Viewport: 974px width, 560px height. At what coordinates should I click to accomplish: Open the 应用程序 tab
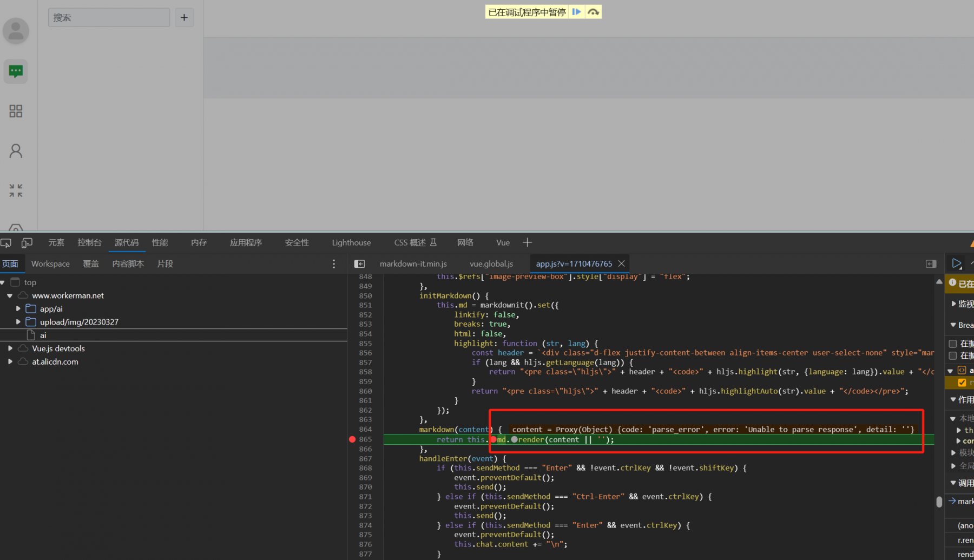coord(246,242)
